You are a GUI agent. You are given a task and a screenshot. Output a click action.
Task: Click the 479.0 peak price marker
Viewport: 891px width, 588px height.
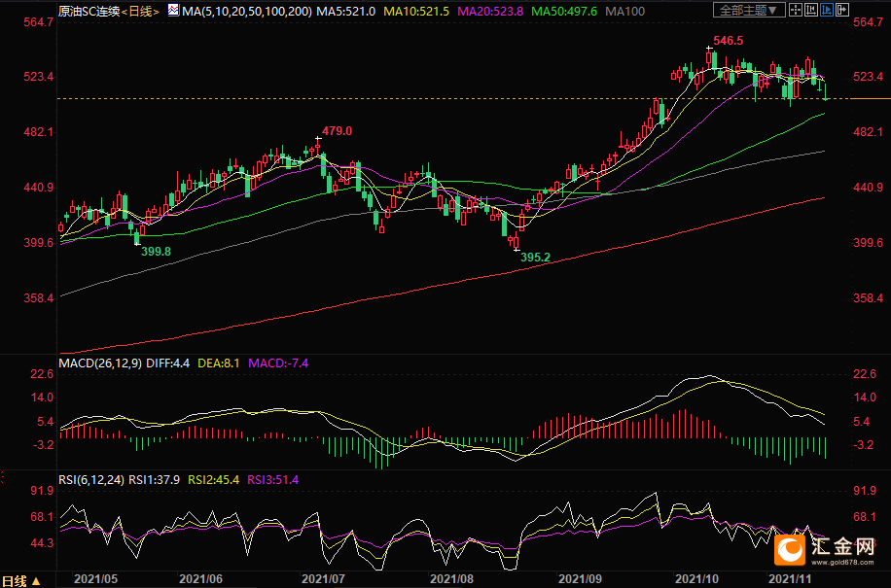pyautogui.click(x=337, y=130)
